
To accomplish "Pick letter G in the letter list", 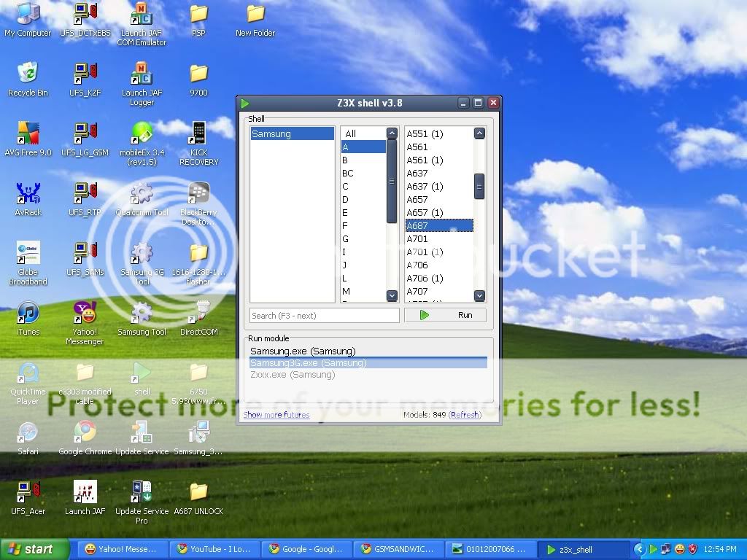I will pyautogui.click(x=363, y=239).
